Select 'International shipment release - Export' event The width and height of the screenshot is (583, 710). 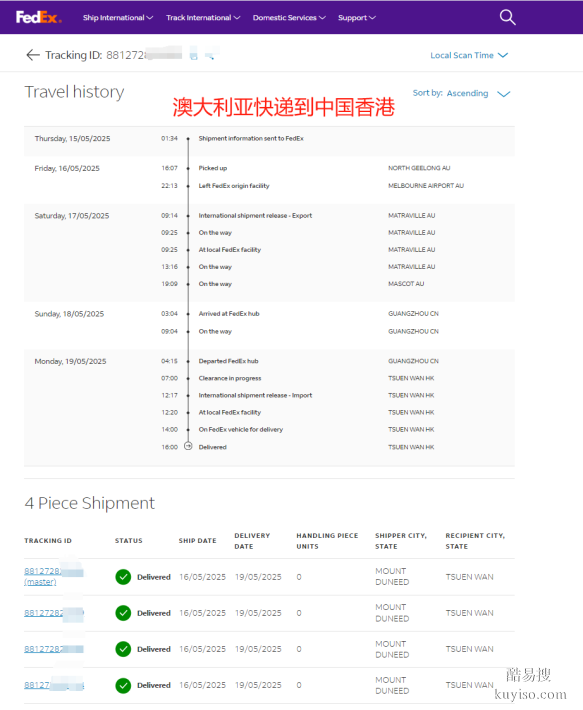click(255, 216)
